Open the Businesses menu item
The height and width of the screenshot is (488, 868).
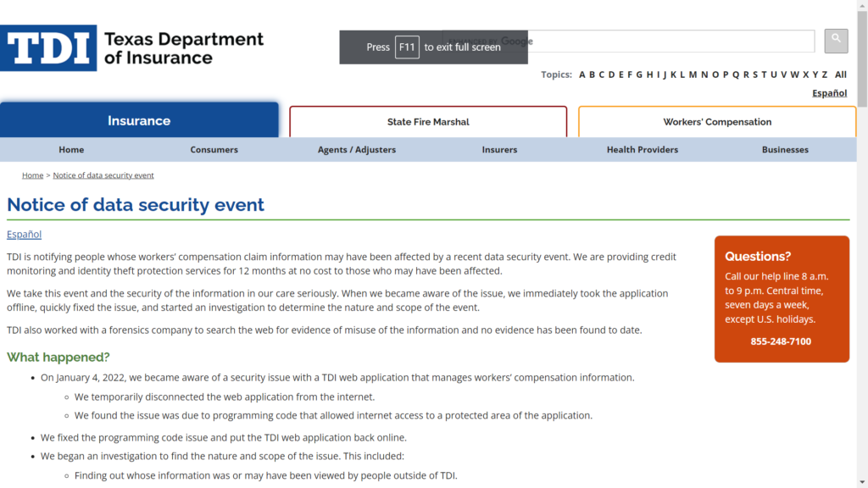(785, 149)
